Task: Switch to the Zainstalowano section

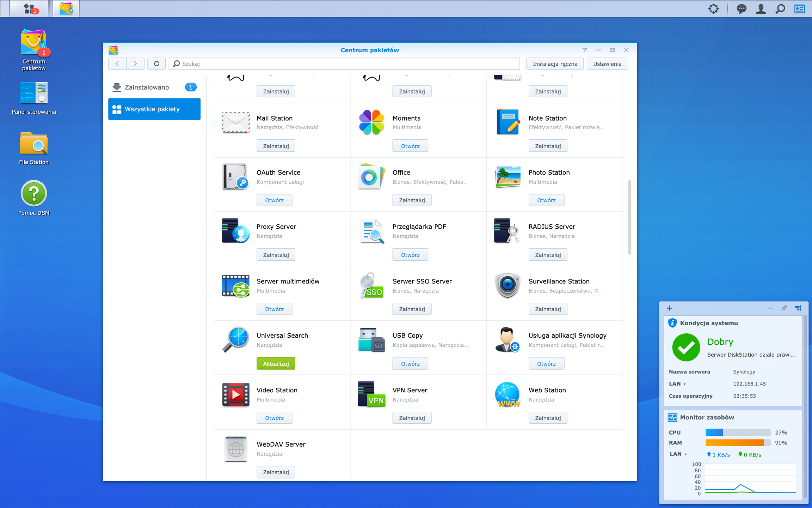Action: pos(154,87)
